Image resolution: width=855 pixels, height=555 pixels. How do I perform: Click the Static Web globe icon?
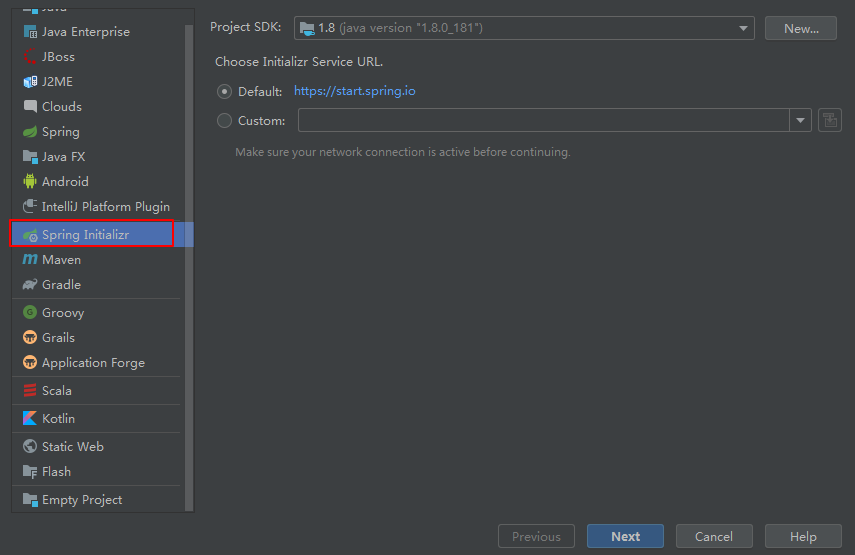point(30,447)
